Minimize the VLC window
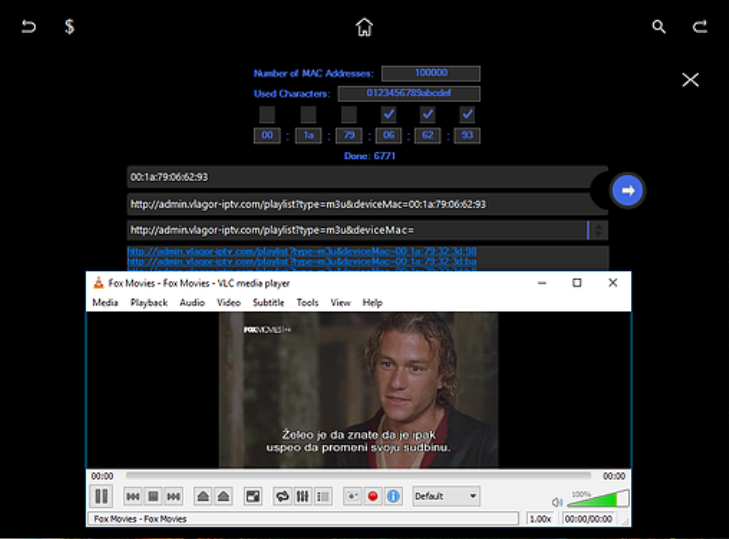The image size is (729, 539). coord(542,283)
